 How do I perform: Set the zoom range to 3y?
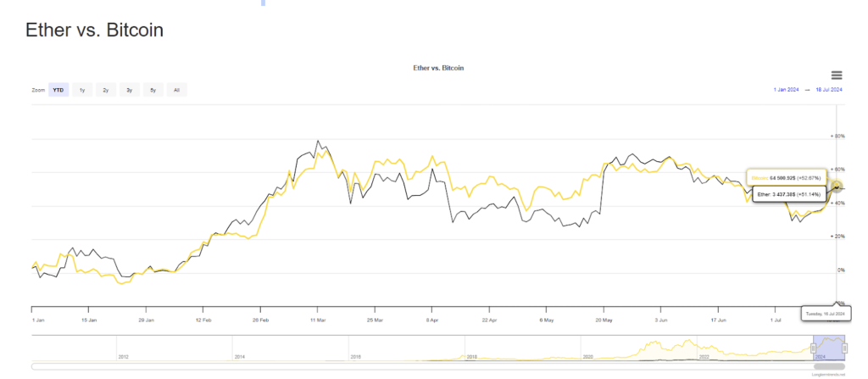pos(129,90)
